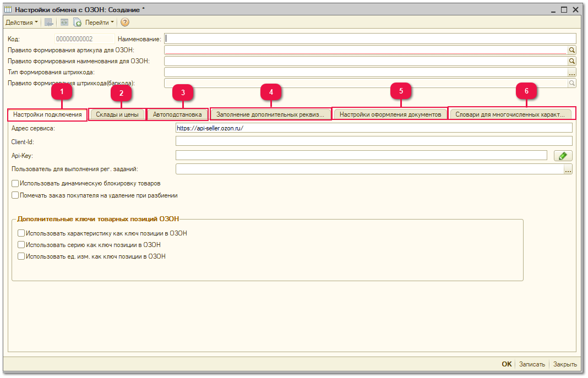Switch to the Склады и цены tab
This screenshot has height=378, width=588.
pos(117,114)
